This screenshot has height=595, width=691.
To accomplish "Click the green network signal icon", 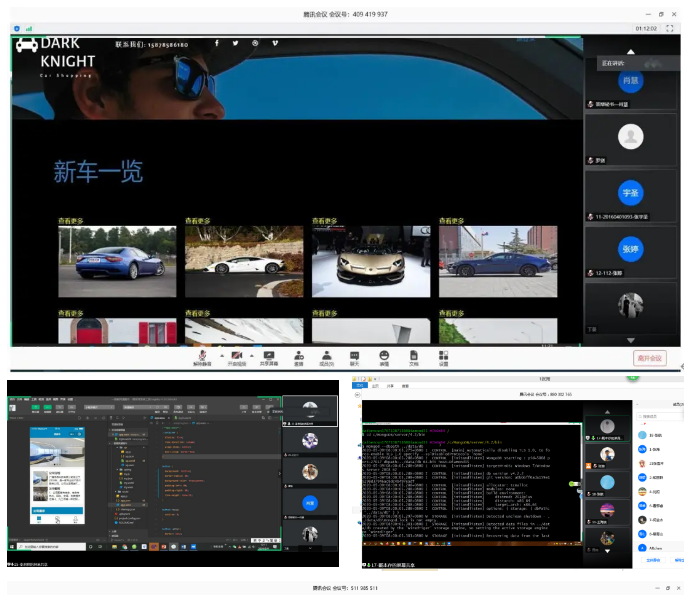I will coord(29,29).
